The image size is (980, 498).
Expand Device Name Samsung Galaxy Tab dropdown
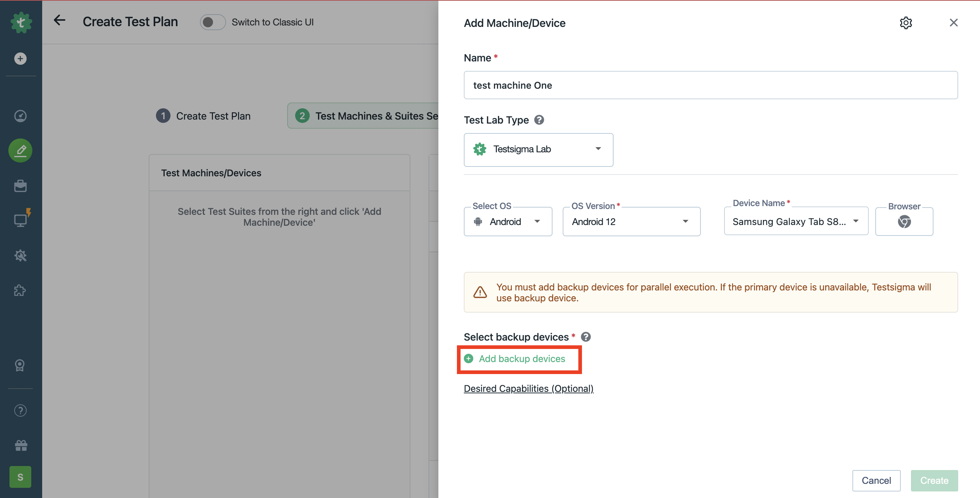point(795,221)
